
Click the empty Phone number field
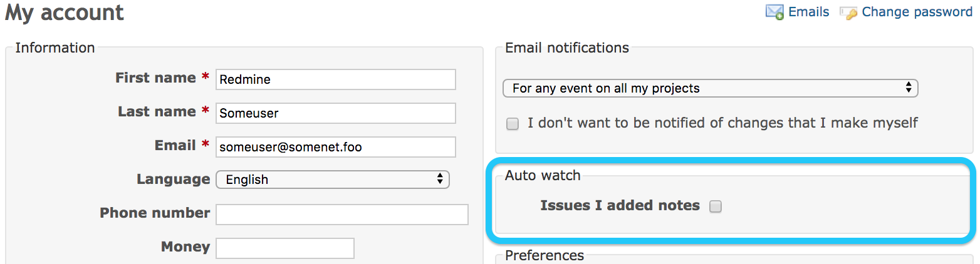pos(342,215)
